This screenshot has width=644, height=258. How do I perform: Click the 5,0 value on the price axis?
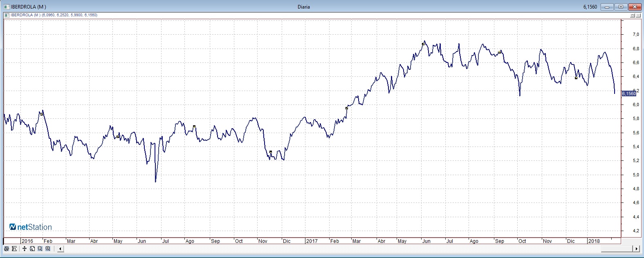(x=636, y=175)
